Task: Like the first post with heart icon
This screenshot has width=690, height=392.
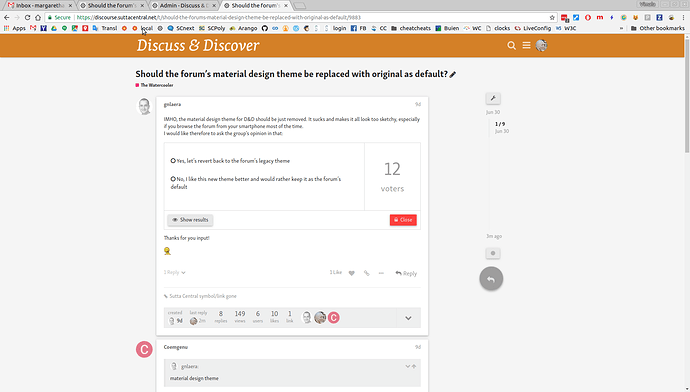Action: click(352, 273)
